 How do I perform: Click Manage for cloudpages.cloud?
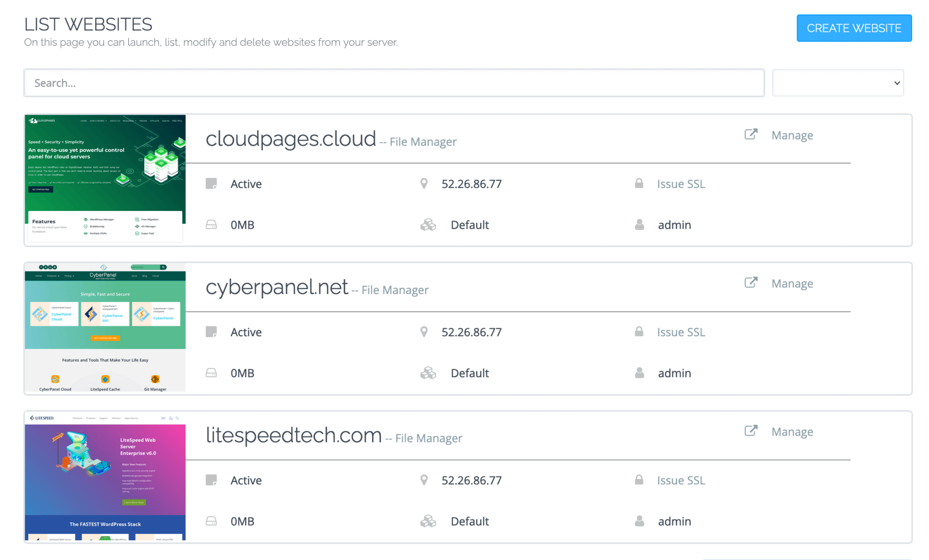tap(792, 135)
